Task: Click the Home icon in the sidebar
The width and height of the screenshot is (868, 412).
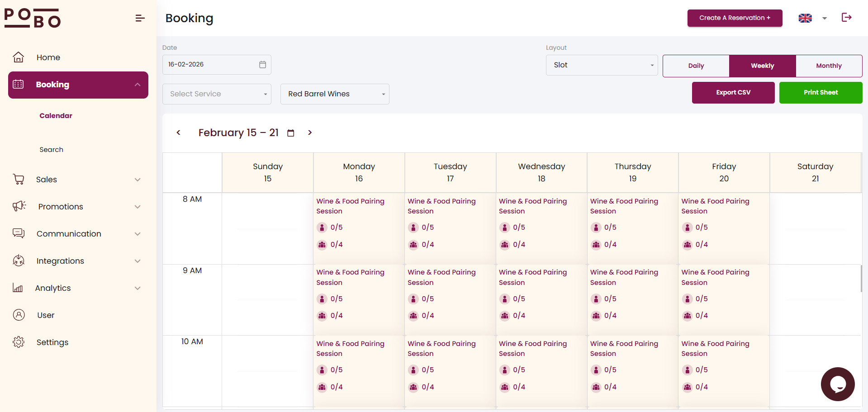Action: click(x=19, y=57)
